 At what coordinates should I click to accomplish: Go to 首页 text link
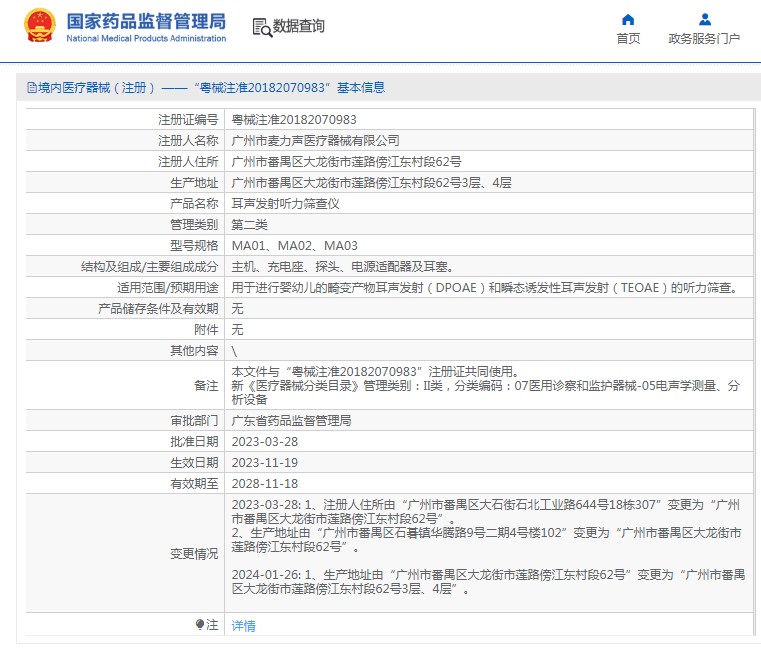coord(628,39)
